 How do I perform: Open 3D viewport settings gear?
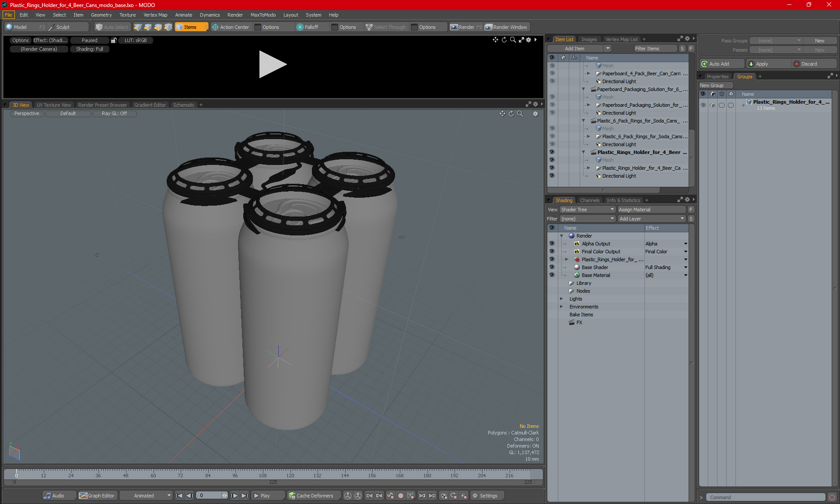point(535,114)
